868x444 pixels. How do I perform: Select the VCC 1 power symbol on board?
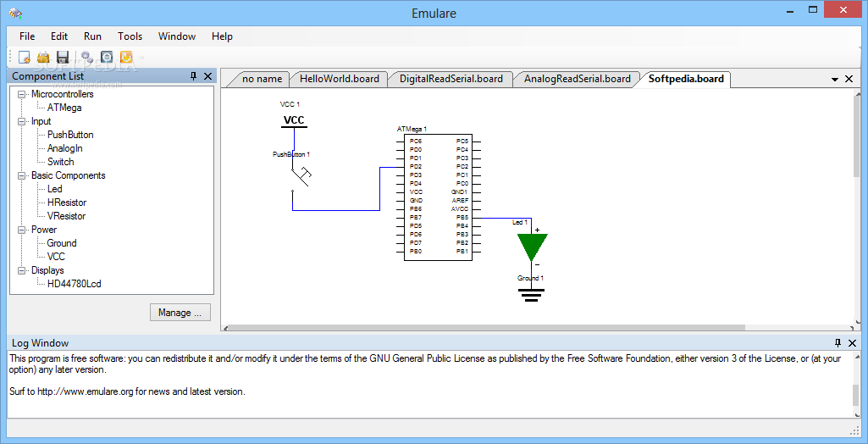coord(294,120)
